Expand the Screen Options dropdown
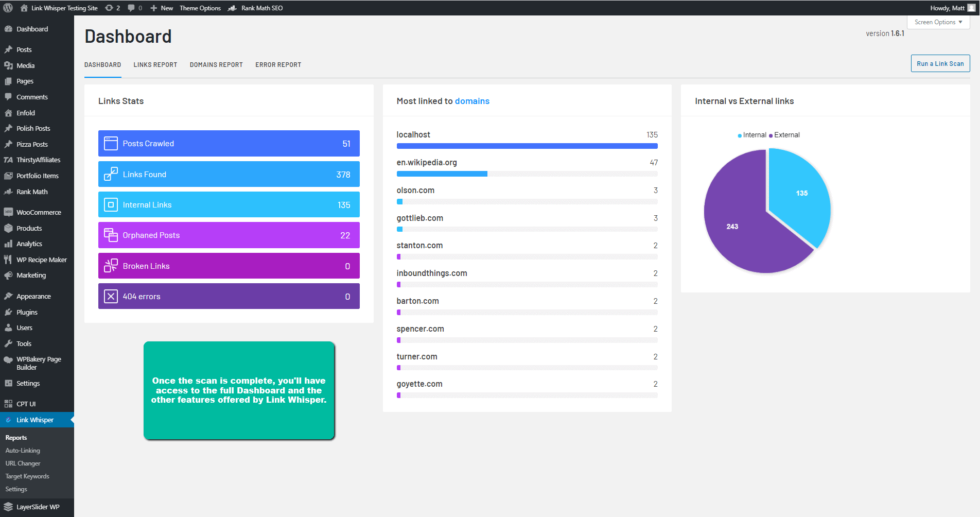 (938, 22)
